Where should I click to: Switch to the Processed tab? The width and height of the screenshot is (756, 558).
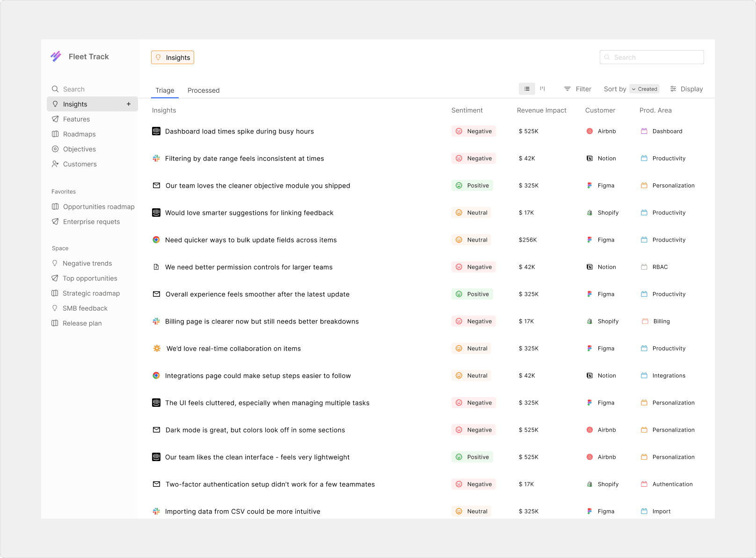click(x=204, y=90)
